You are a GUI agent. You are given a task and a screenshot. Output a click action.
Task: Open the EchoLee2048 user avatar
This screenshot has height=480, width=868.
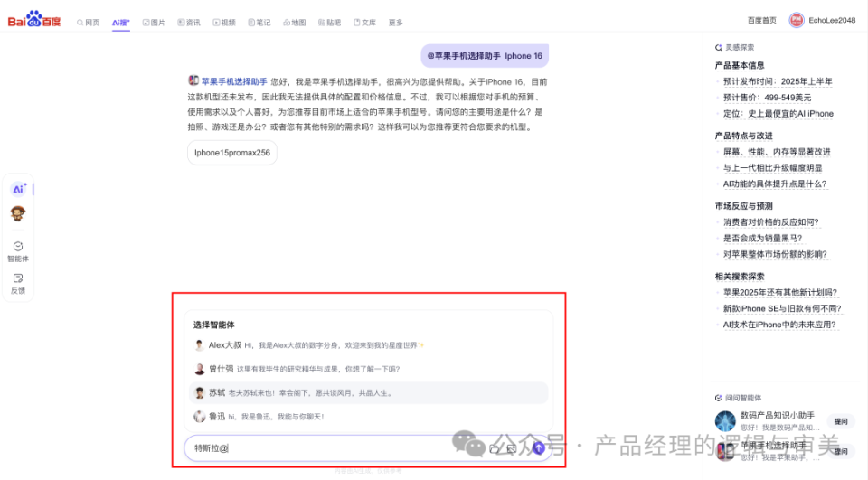point(796,21)
